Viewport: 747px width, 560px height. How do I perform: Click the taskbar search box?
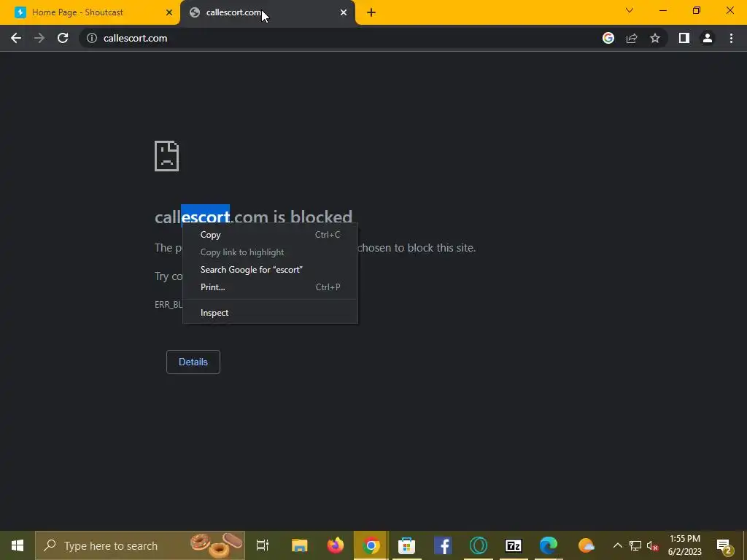(x=140, y=545)
